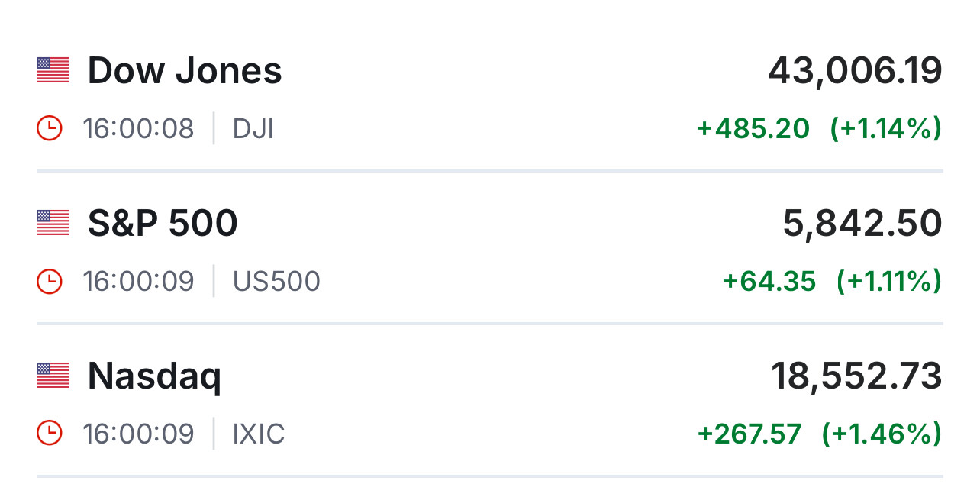This screenshot has height=484, width=980.
Task: Open the Dow Jones index page
Action: point(185,70)
